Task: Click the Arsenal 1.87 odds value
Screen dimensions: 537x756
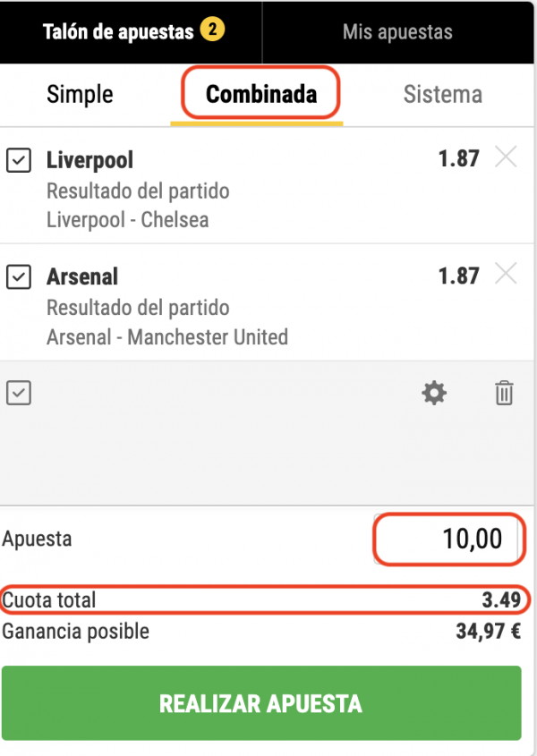Action: 458,276
